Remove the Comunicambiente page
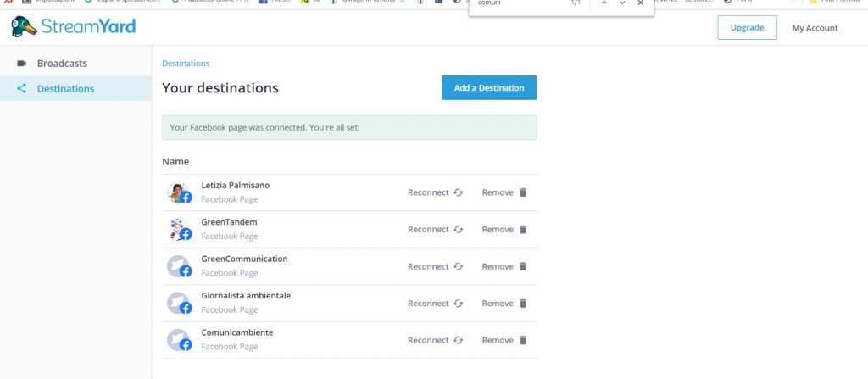Image resolution: width=868 pixels, height=379 pixels. click(x=504, y=340)
